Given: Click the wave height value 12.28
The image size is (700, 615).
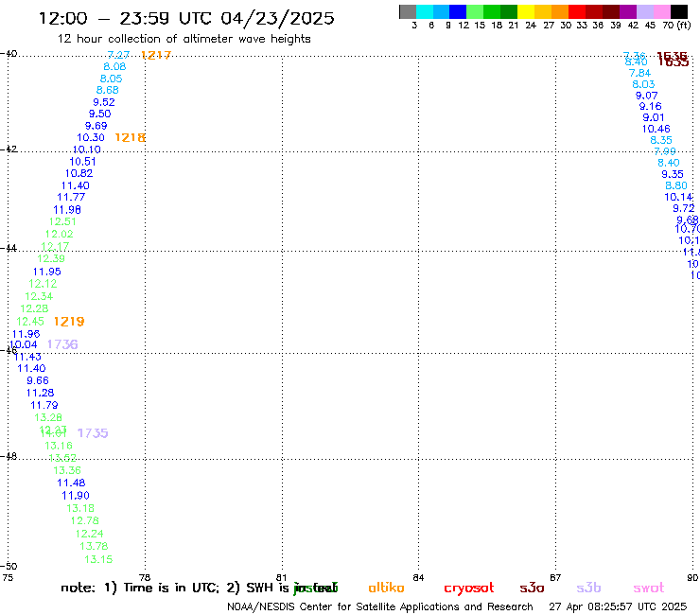Looking at the screenshot, I should pyautogui.click(x=34, y=308).
